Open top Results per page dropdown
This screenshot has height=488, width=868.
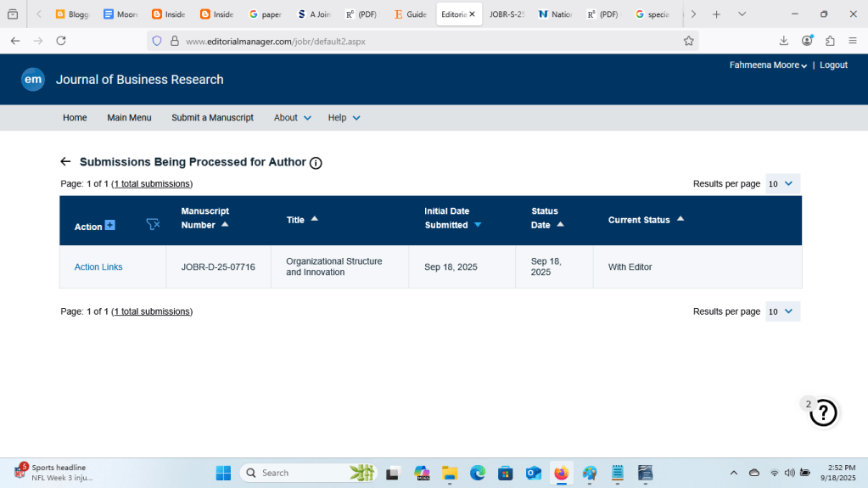click(782, 184)
